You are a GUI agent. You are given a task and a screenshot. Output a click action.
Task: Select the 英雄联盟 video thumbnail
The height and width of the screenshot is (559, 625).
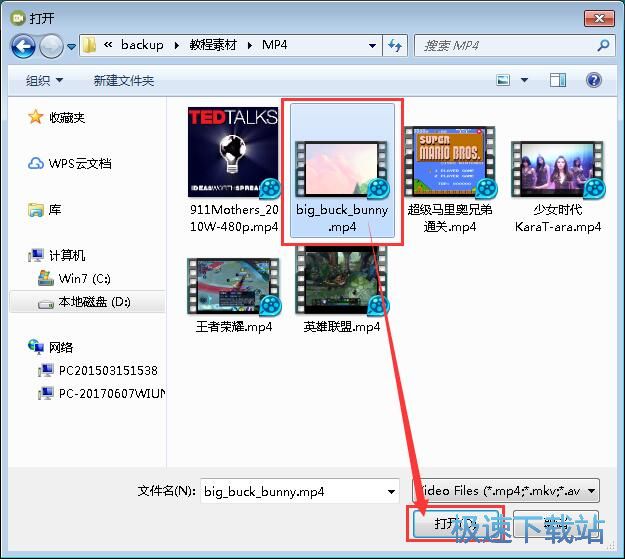pos(341,281)
